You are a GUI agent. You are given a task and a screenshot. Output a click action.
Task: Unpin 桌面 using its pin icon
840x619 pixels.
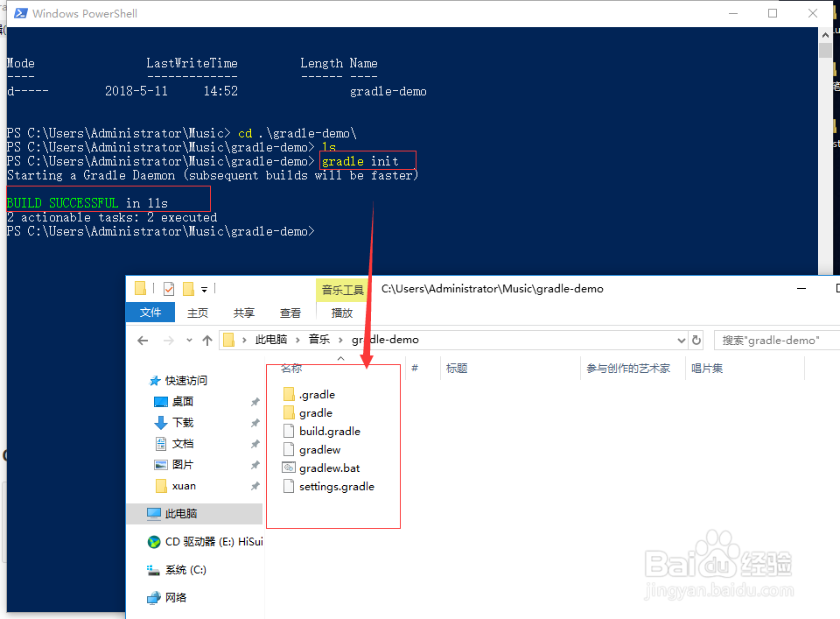point(255,401)
